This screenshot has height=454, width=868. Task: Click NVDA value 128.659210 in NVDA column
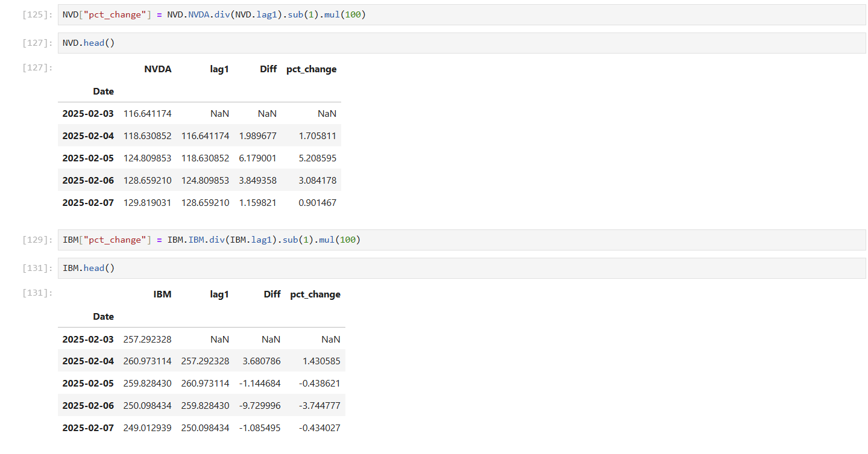(x=147, y=180)
